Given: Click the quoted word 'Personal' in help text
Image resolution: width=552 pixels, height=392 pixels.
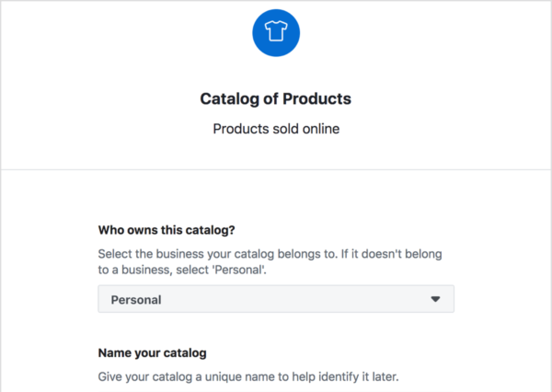Looking at the screenshot, I should 238,270.
